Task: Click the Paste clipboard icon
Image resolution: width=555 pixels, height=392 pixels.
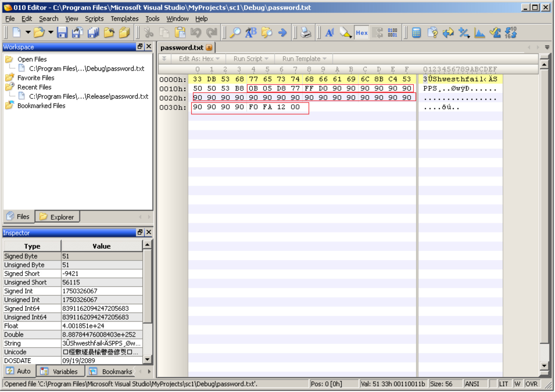Action: [x=180, y=33]
